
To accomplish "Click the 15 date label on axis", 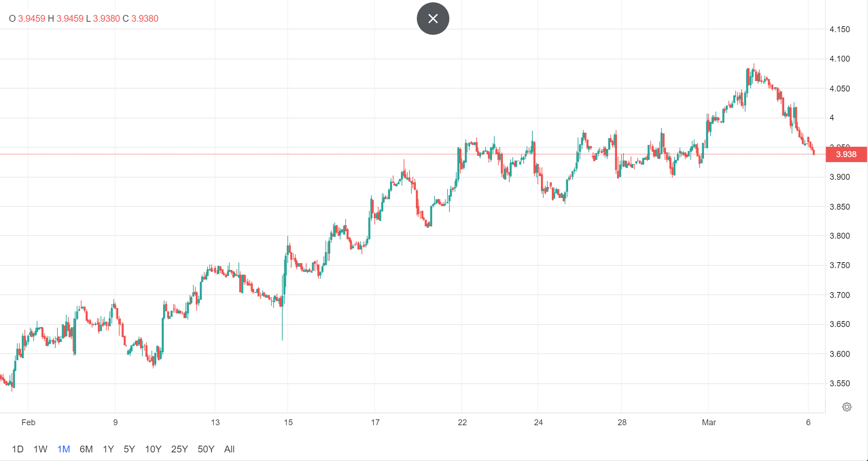I will click(288, 423).
